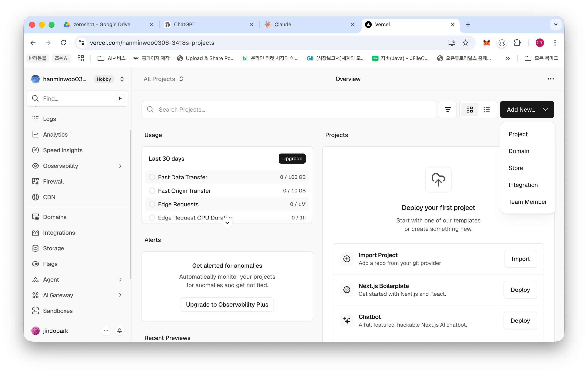Select the Edge Requests usage row
This screenshot has width=588, height=373.
[227, 204]
